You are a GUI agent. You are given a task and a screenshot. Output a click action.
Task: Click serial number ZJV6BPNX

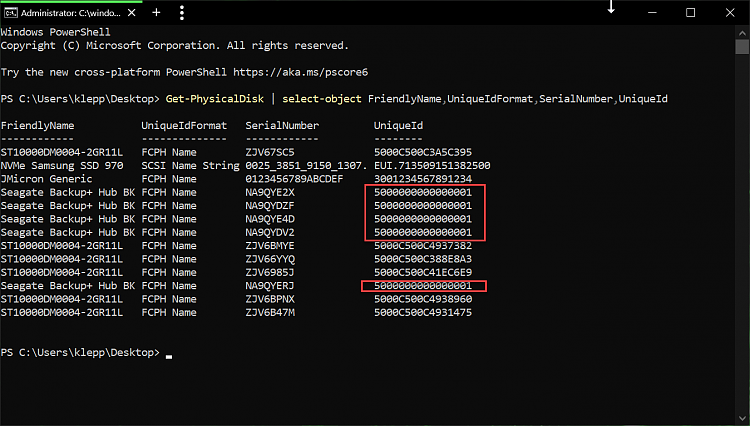270,300
